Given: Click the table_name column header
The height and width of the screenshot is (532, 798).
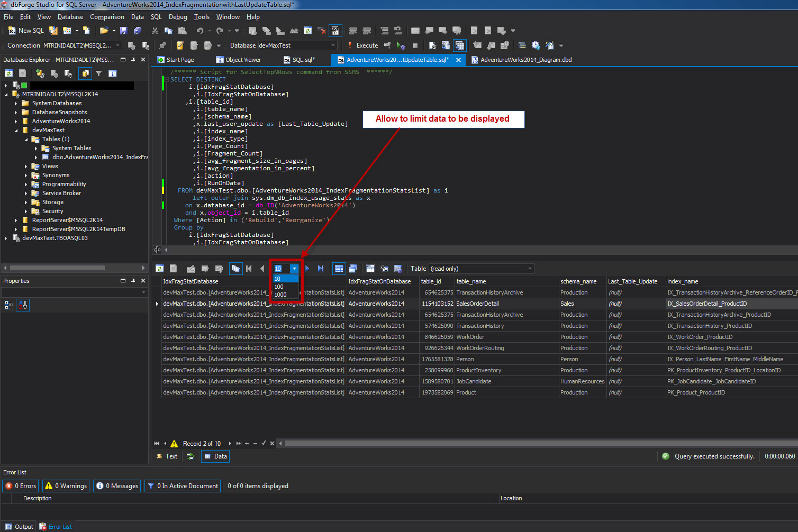Looking at the screenshot, I should click(x=506, y=281).
